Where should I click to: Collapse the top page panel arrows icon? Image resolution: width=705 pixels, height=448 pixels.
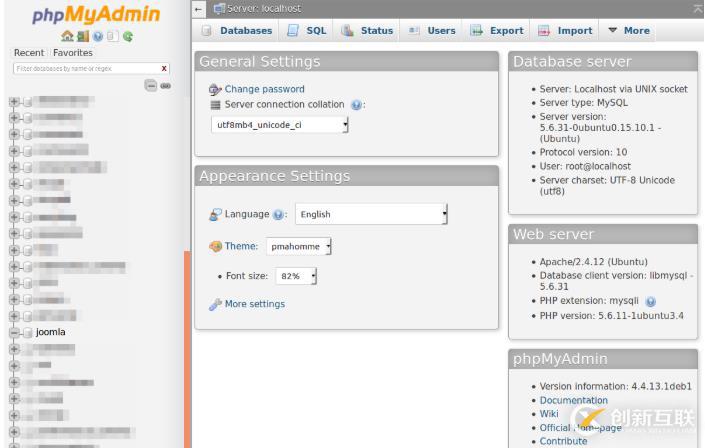click(x=697, y=9)
